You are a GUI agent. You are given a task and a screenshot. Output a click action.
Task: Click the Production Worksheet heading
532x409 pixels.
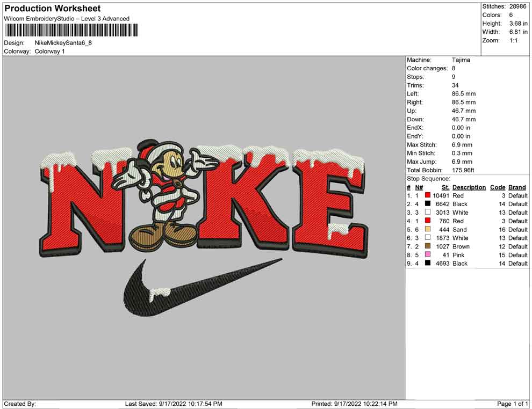(x=52, y=9)
